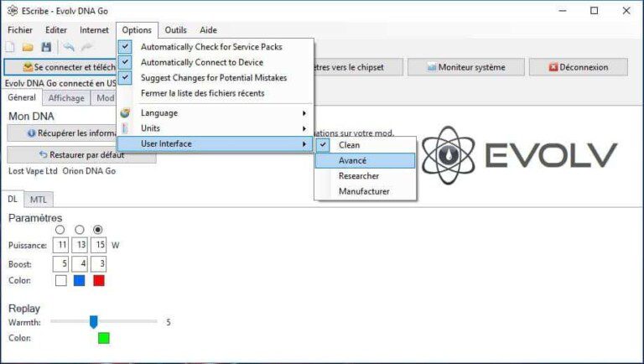
Task: Select Fermer la liste des fichiers récents
Action: 216,93
